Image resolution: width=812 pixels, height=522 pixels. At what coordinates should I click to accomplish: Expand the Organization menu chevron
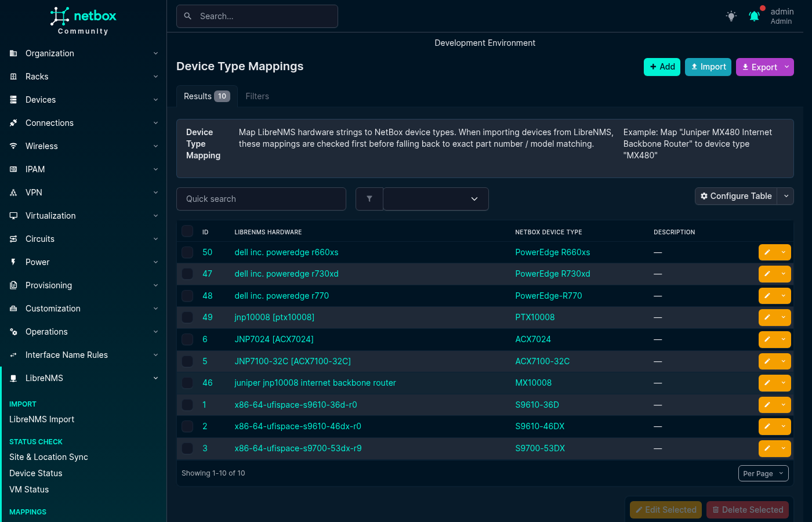[155, 53]
